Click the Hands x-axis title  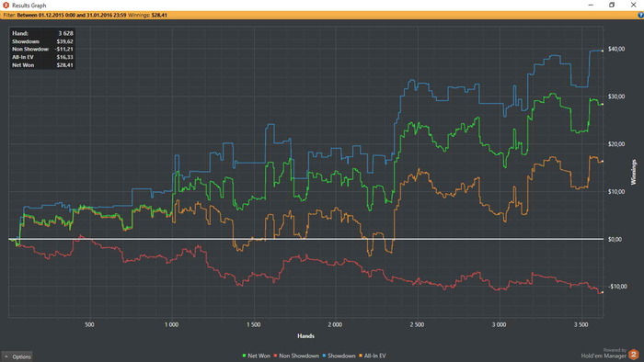tap(305, 335)
